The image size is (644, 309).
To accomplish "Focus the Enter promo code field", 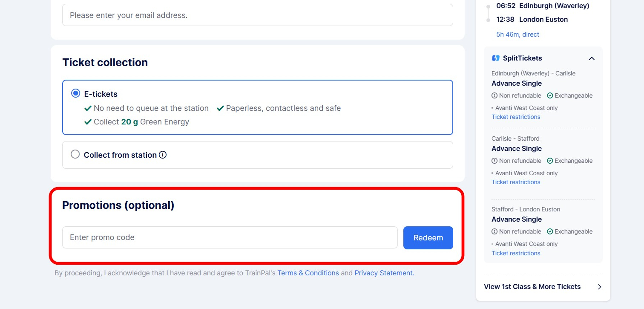I will [x=230, y=237].
